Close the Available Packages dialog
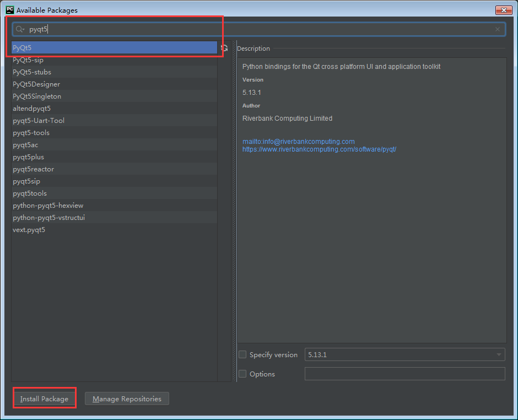 (x=504, y=10)
